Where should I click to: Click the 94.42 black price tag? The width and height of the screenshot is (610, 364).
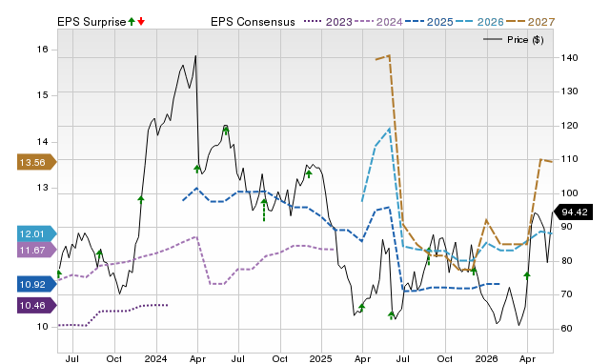(x=574, y=212)
